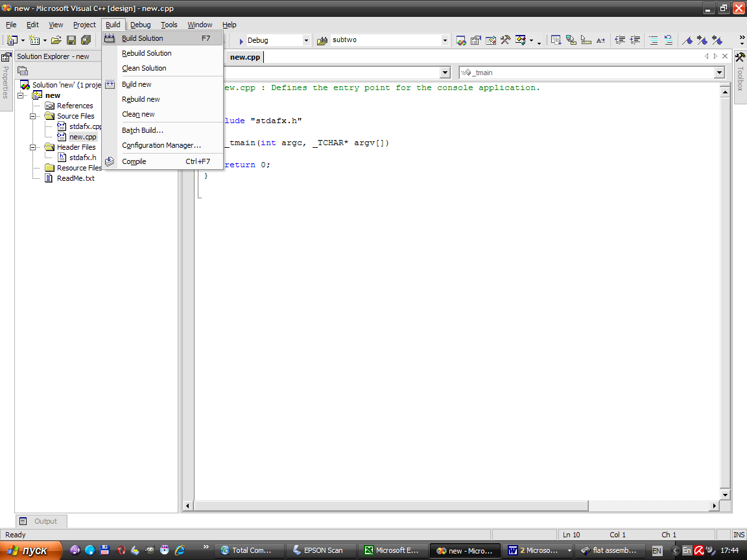Click the Decrease Indent icon
The image size is (747, 560).
click(x=620, y=40)
